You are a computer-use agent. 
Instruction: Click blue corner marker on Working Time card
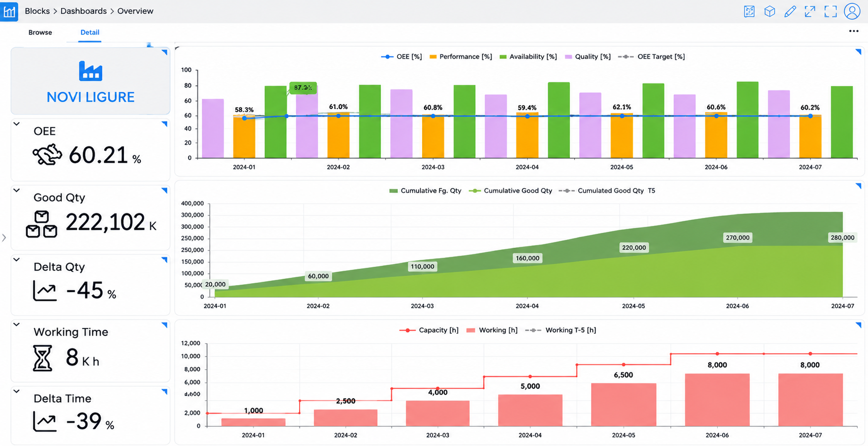coord(164,325)
